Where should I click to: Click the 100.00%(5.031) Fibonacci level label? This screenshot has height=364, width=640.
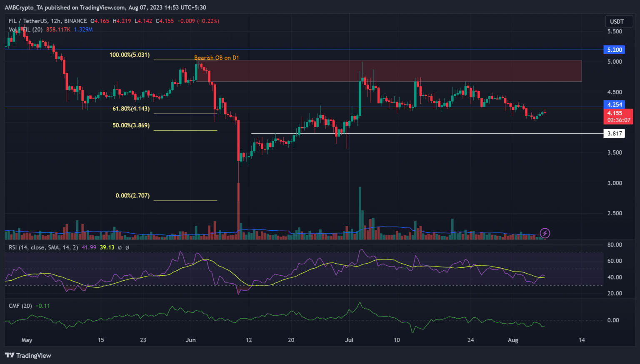130,55
